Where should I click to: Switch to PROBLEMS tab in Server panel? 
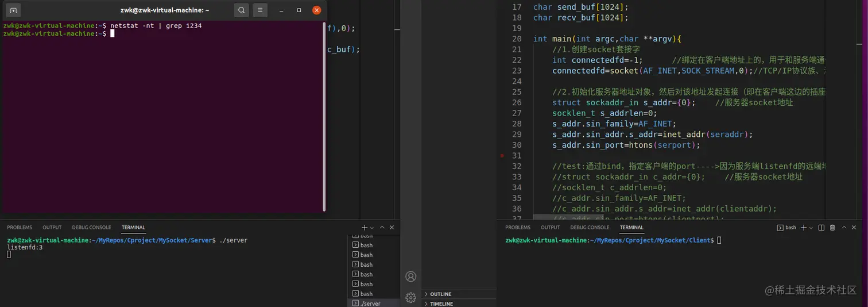pyautogui.click(x=20, y=228)
